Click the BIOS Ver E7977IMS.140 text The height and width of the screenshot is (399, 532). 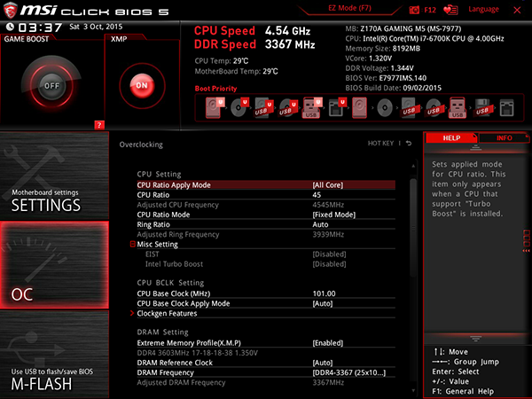[386, 78]
